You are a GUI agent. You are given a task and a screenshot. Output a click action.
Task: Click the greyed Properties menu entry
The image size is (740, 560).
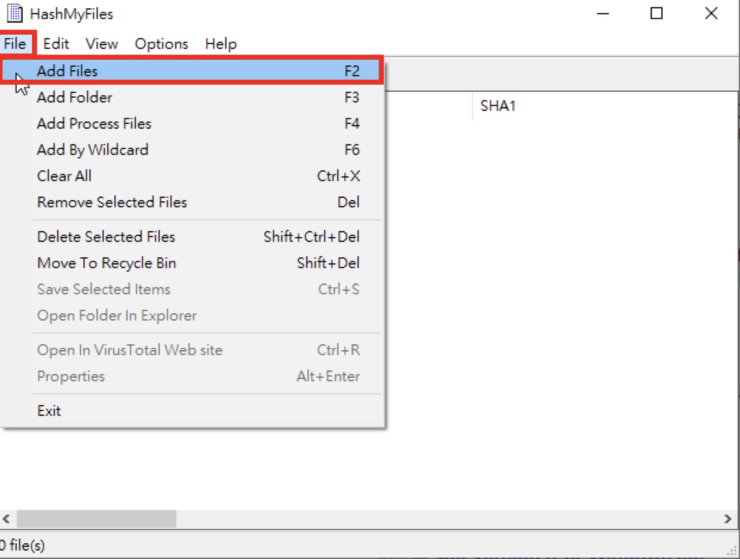(x=193, y=376)
